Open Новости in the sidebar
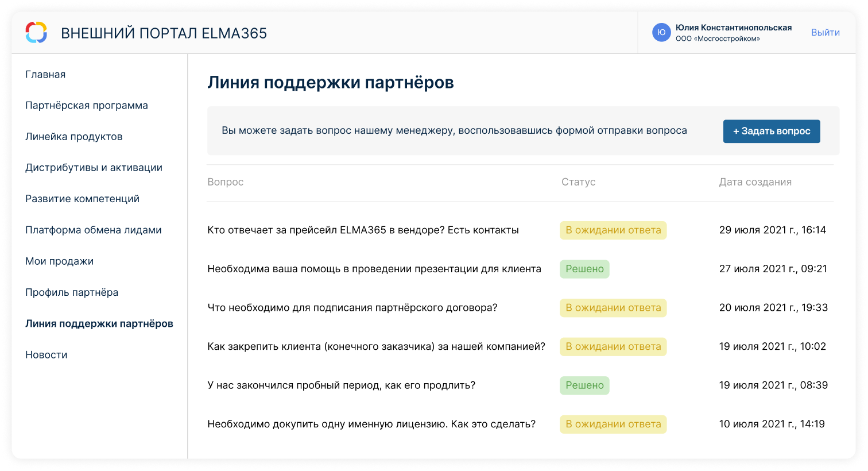The height and width of the screenshot is (471, 868). tap(46, 355)
